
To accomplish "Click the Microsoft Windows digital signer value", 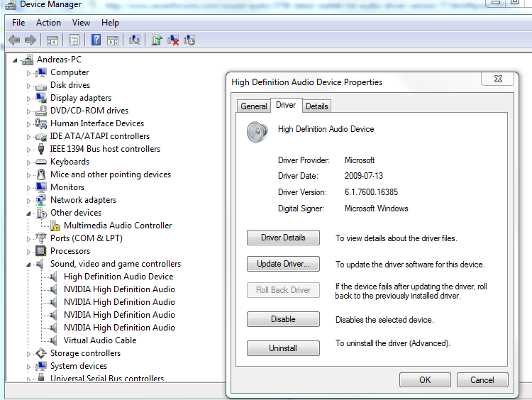I will [x=376, y=209].
